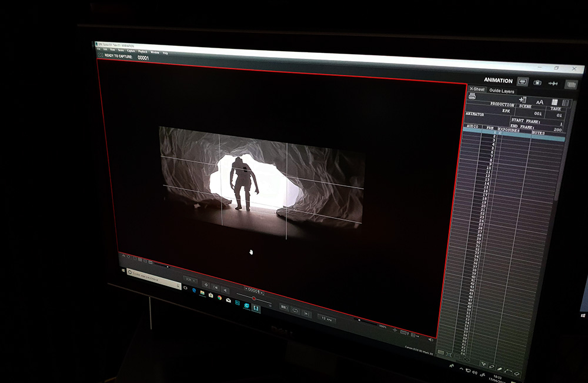The height and width of the screenshot is (383, 588).
Task: Open the Mail app in the taskbar
Action: point(228,301)
